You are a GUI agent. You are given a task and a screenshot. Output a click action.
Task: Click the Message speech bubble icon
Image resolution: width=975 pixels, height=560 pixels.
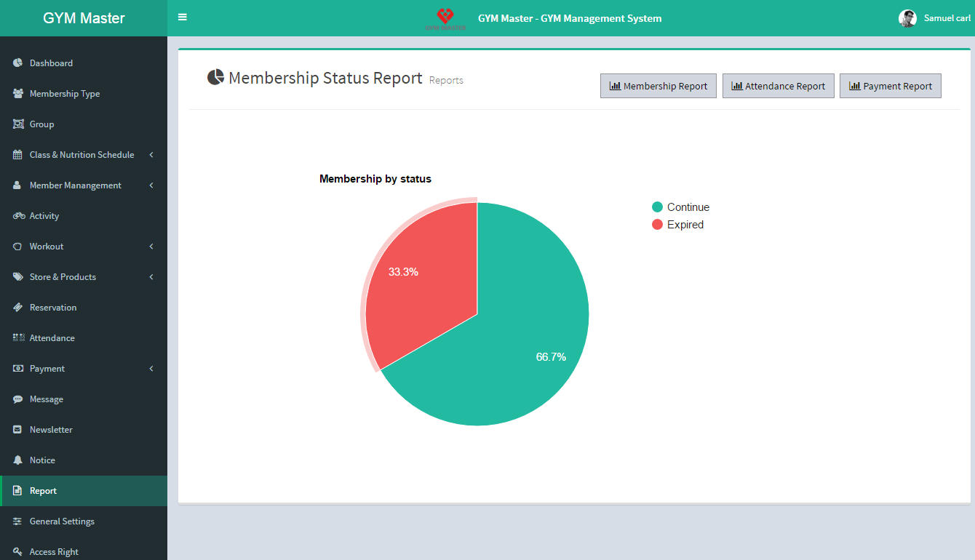[x=18, y=399]
